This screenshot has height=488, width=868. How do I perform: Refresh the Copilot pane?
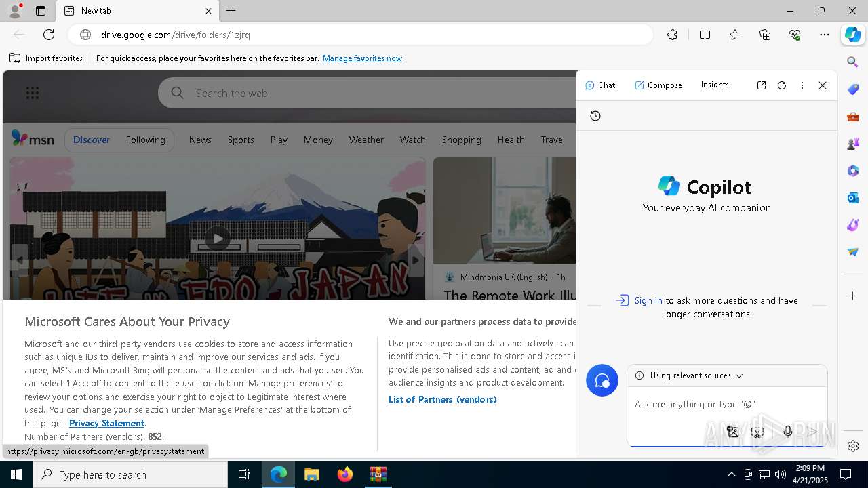click(782, 85)
